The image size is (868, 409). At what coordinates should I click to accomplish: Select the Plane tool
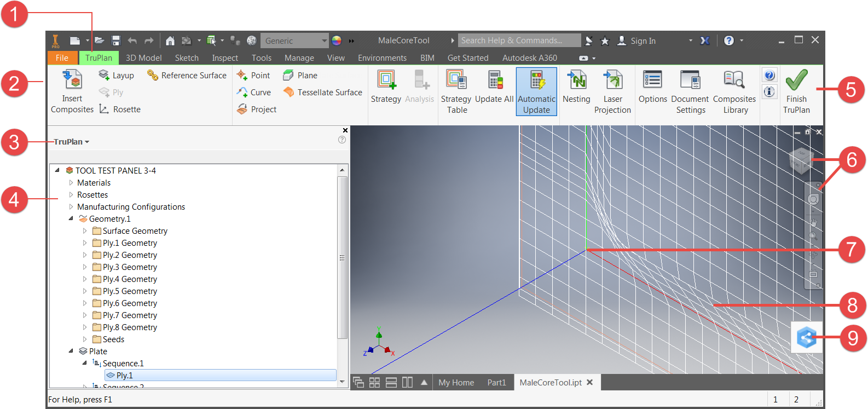pos(300,75)
